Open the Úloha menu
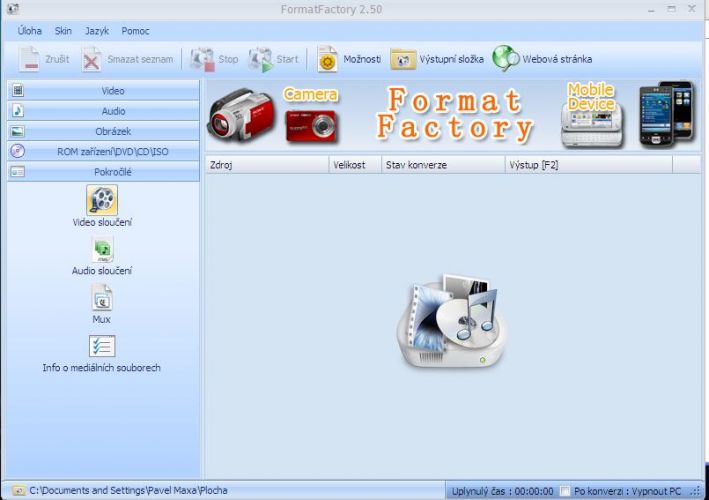Image resolution: width=709 pixels, height=500 pixels. [29, 31]
